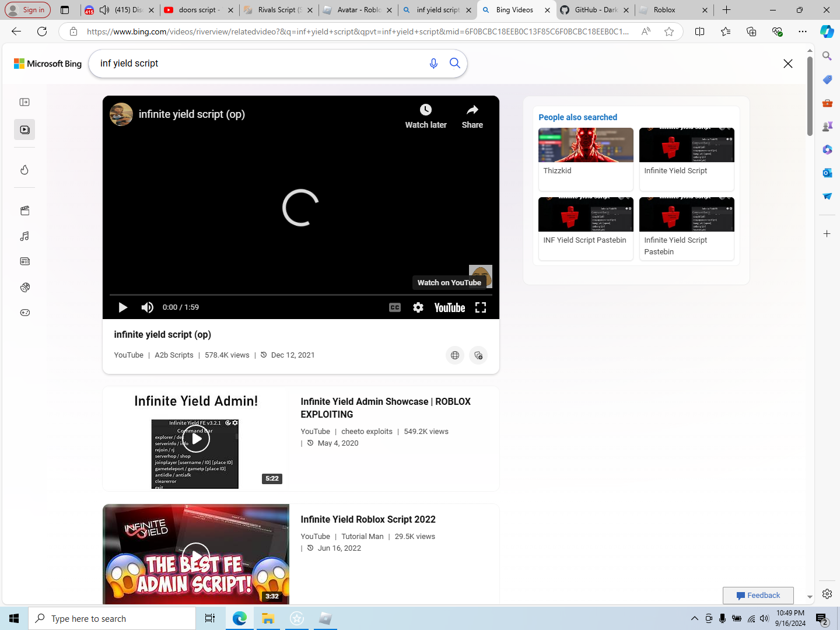
Task: Open Edge sidebar Tools briefcase icon
Action: pyautogui.click(x=827, y=103)
